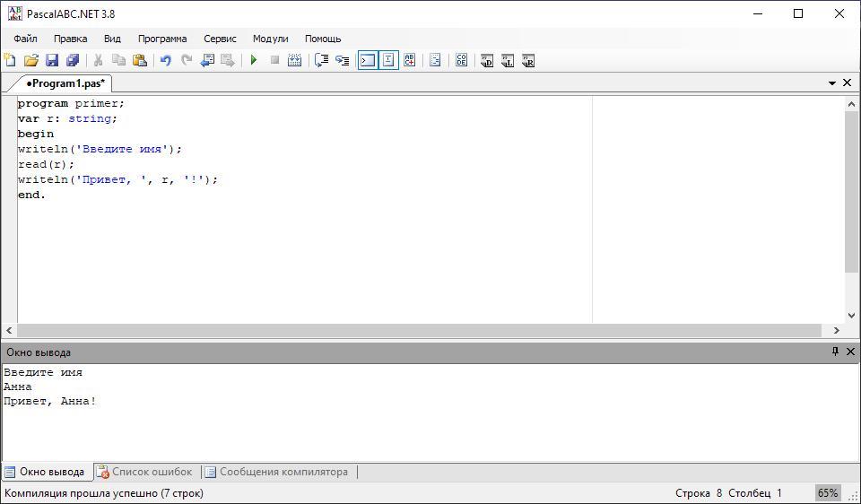Paste from the clipboard

(x=140, y=60)
